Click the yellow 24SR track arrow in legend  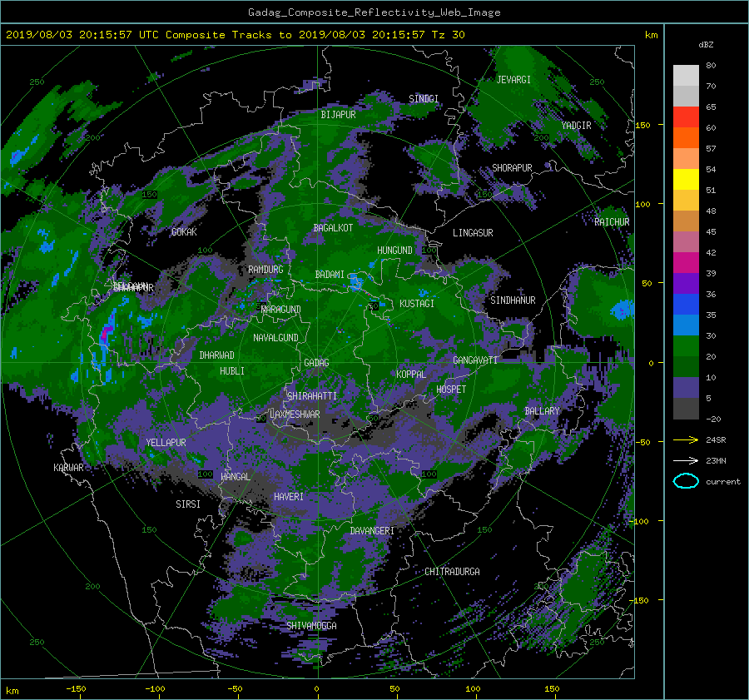click(x=686, y=439)
